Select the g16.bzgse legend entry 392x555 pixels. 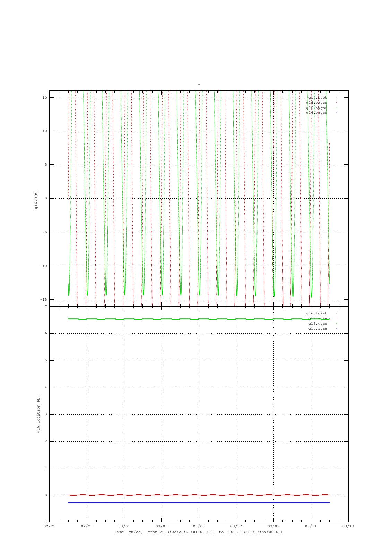(316, 113)
